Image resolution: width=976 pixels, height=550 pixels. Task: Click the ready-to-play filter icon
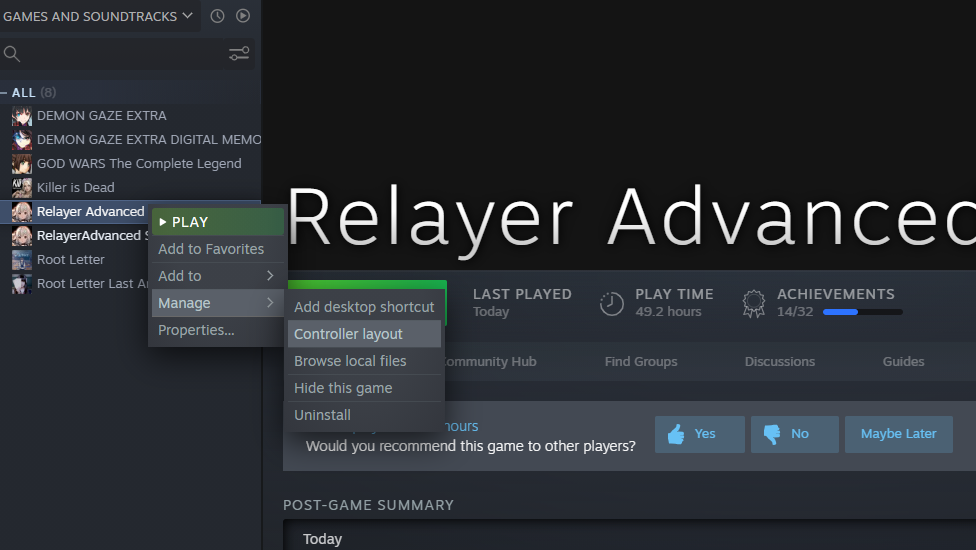click(243, 16)
